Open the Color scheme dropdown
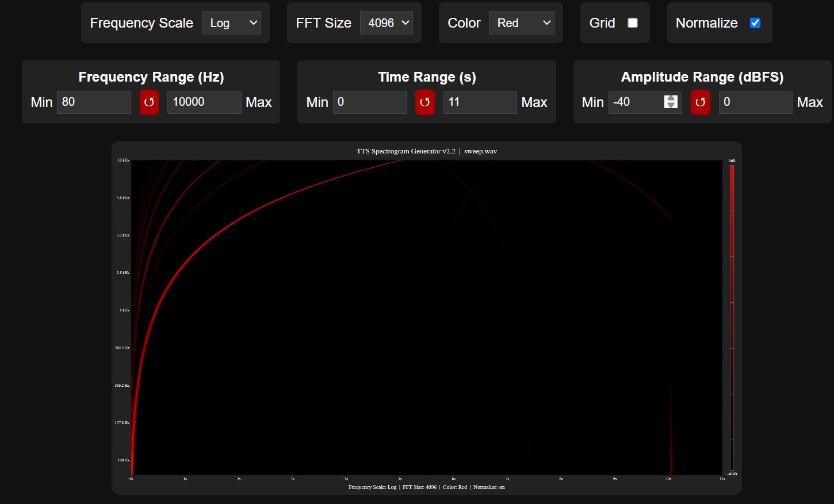Viewport: 834px width, 504px height. click(x=521, y=23)
